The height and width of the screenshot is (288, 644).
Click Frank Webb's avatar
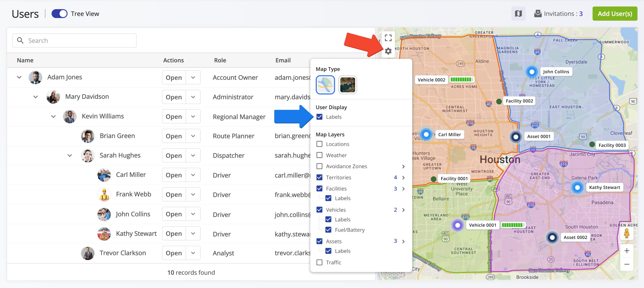pos(104,194)
